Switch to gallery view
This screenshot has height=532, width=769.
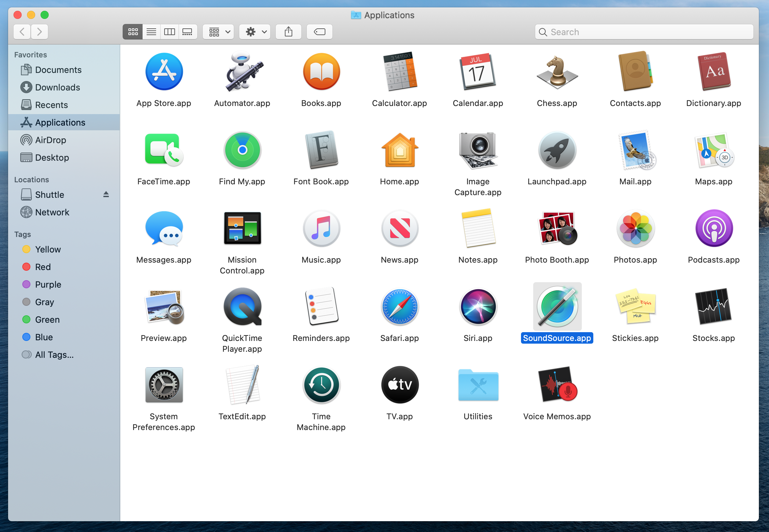[188, 32]
